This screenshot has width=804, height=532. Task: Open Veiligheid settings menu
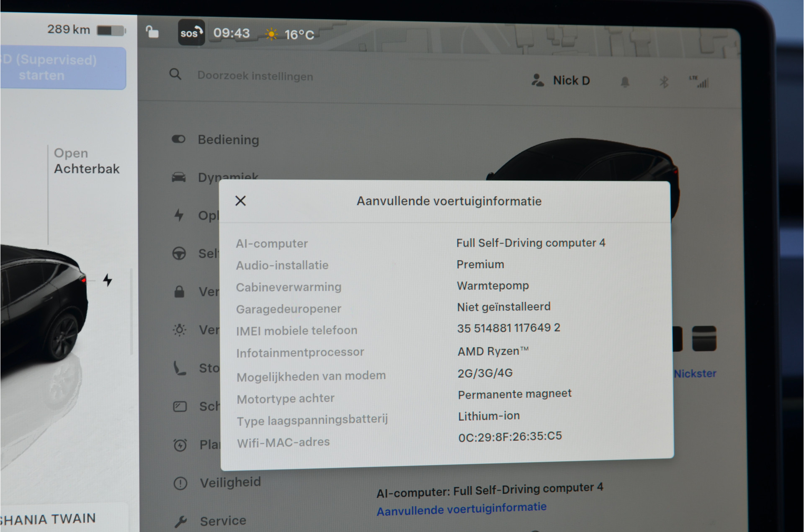pyautogui.click(x=217, y=483)
